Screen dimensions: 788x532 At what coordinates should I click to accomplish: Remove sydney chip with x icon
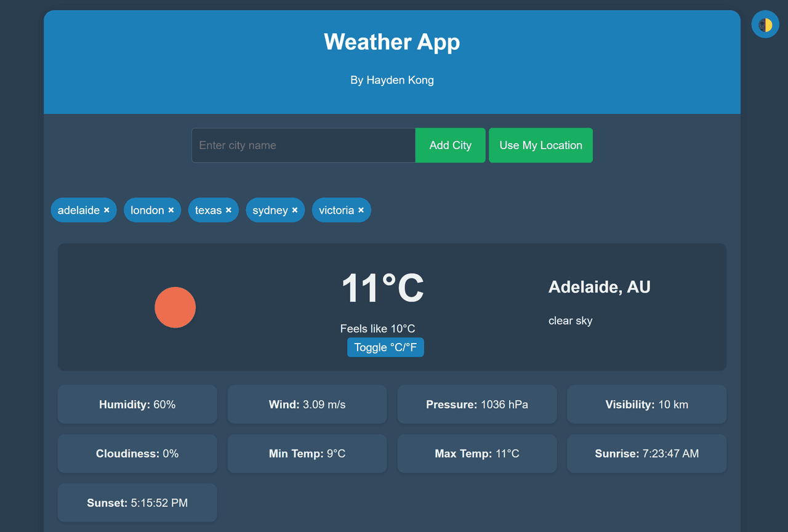[295, 211]
